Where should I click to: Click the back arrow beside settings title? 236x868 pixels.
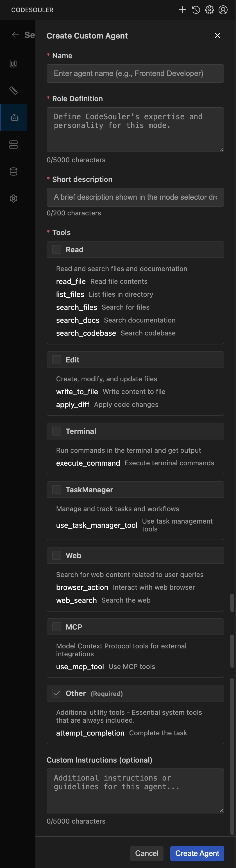(x=15, y=35)
